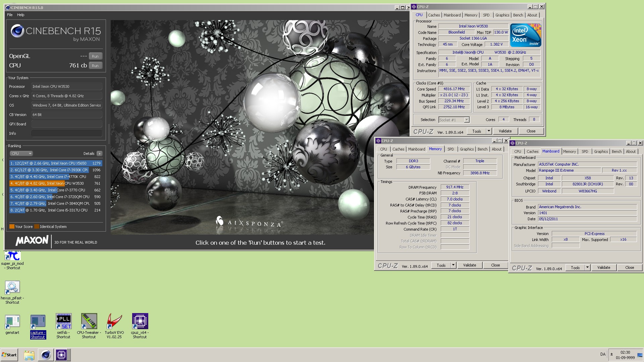Select highlighted ranking row Xeon W3530
The image size is (644, 362).
[56, 183]
